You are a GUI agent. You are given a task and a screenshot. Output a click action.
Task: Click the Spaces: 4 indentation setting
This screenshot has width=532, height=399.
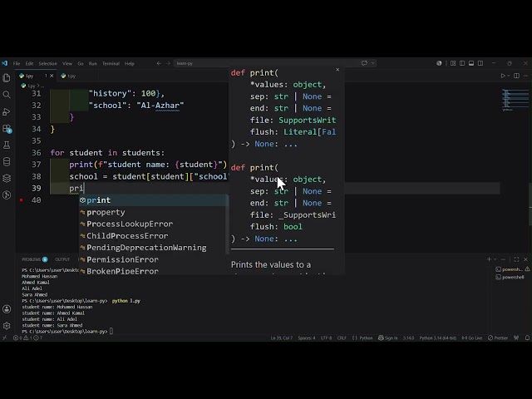tap(307, 338)
